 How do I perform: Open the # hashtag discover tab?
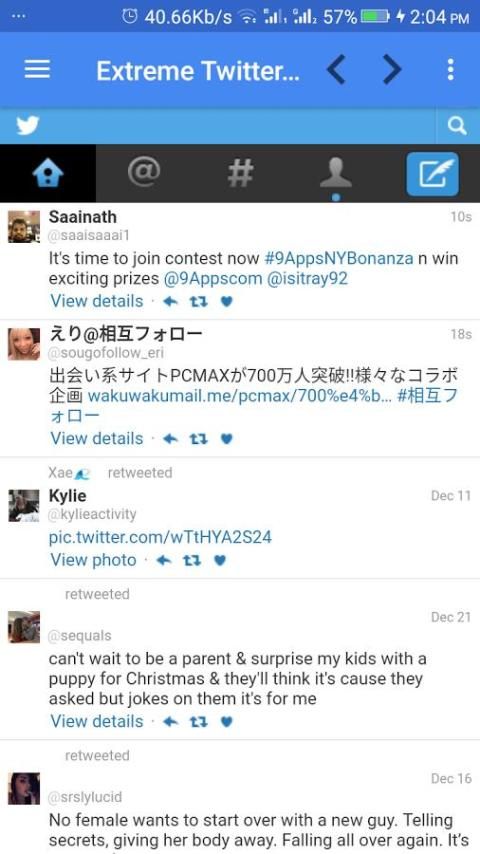click(240, 173)
